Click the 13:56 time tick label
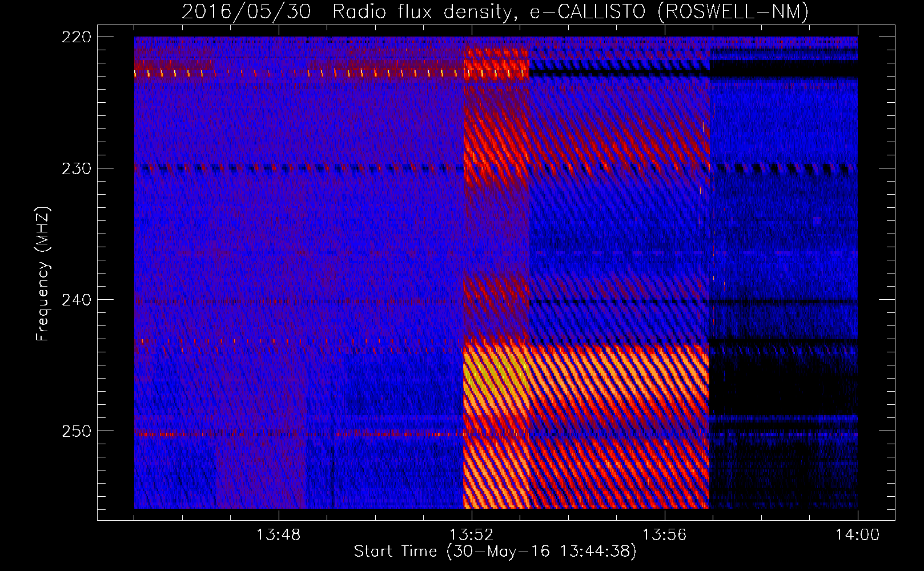The image size is (924, 571). pos(664,535)
